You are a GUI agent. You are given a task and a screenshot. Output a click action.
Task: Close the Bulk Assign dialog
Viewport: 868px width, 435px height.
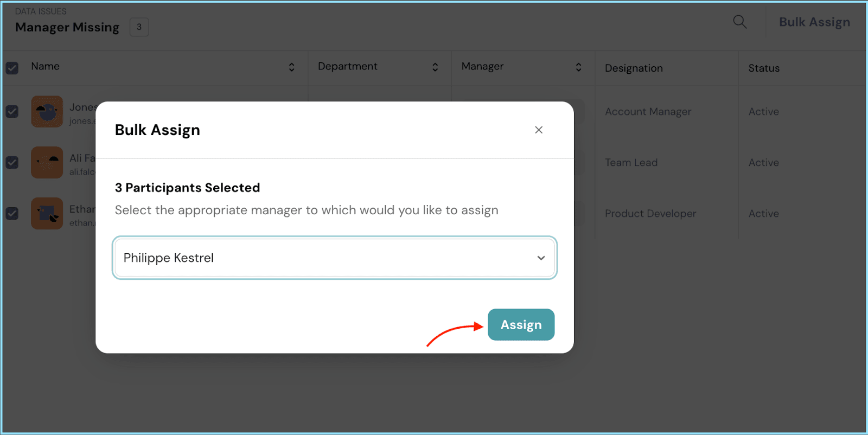538,130
